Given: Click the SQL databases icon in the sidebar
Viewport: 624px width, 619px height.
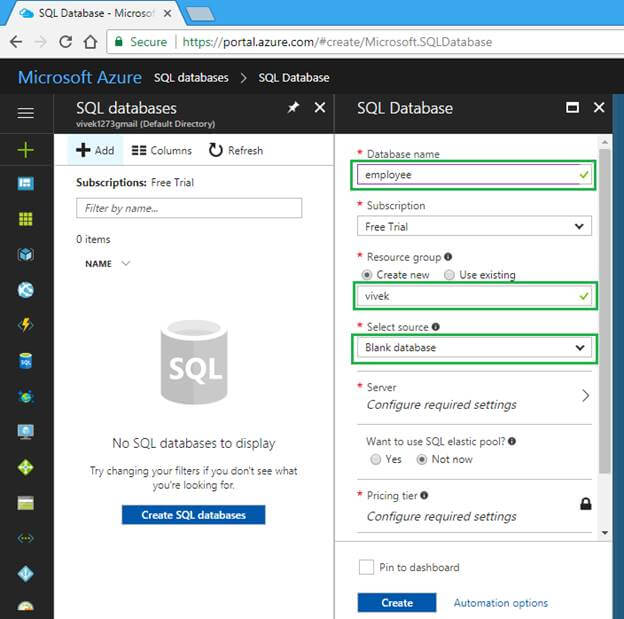Looking at the screenshot, I should 26,360.
